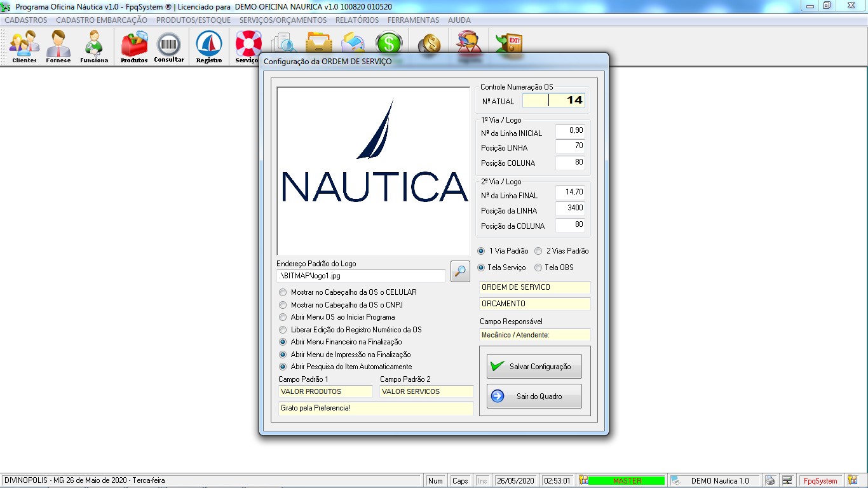Click the computer monitor status bar icon
Image resolution: width=868 pixels, height=488 pixels.
pyautogui.click(x=787, y=480)
